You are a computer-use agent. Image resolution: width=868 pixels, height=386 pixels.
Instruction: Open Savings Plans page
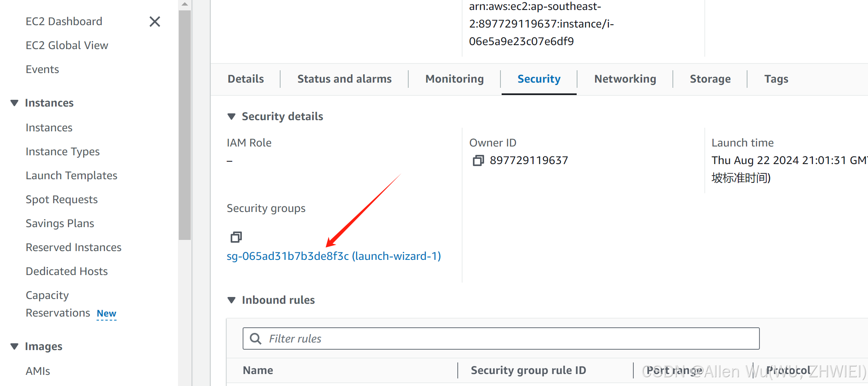pos(60,224)
